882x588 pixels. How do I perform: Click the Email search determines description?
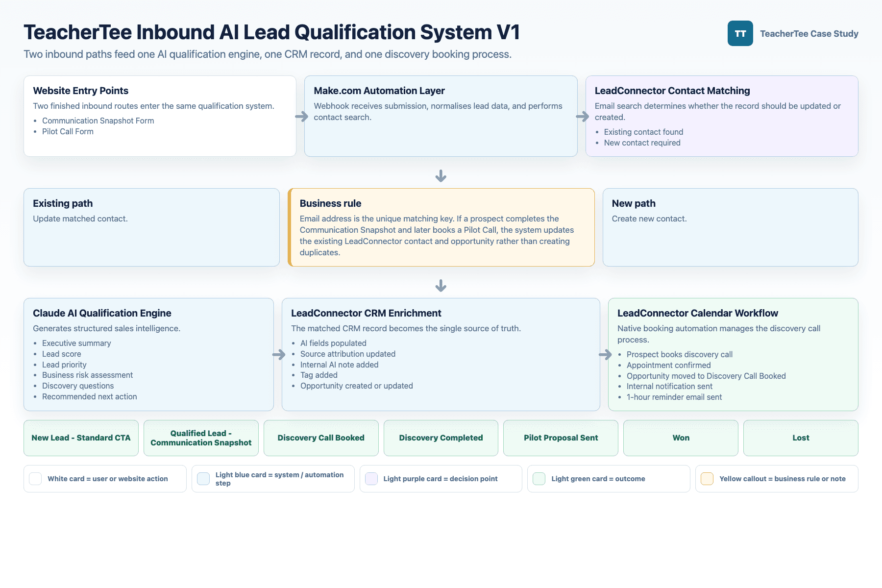click(x=718, y=112)
